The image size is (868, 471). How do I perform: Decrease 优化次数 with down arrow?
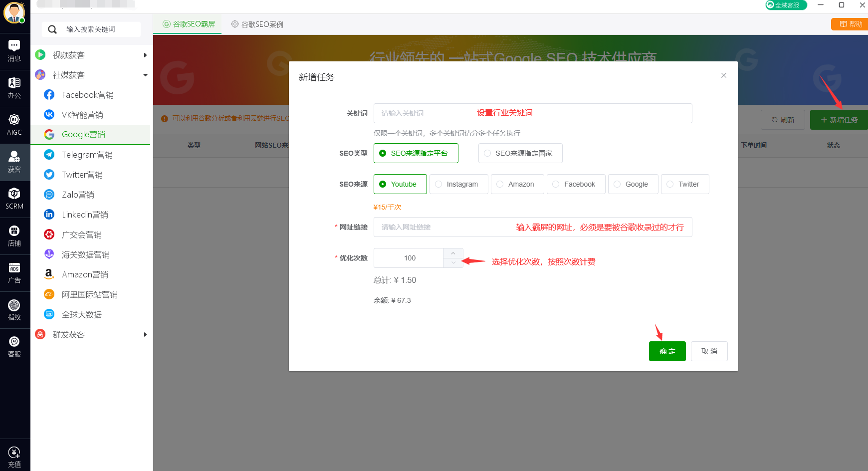pos(453,262)
